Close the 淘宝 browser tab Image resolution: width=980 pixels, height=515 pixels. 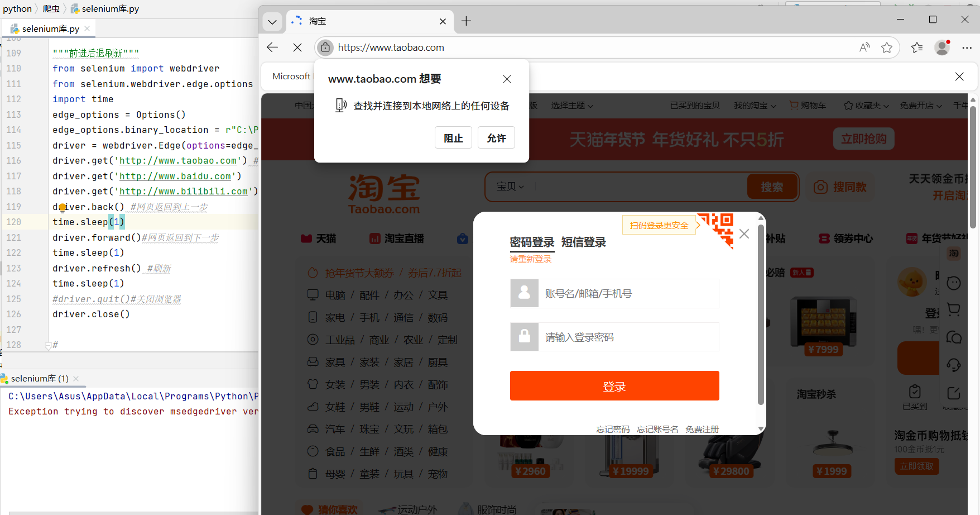(x=443, y=21)
